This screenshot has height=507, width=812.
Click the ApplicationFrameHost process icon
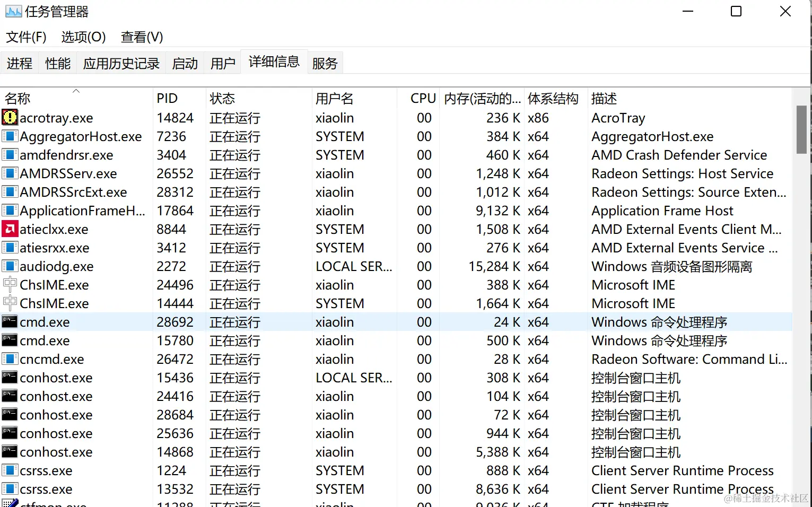10,211
